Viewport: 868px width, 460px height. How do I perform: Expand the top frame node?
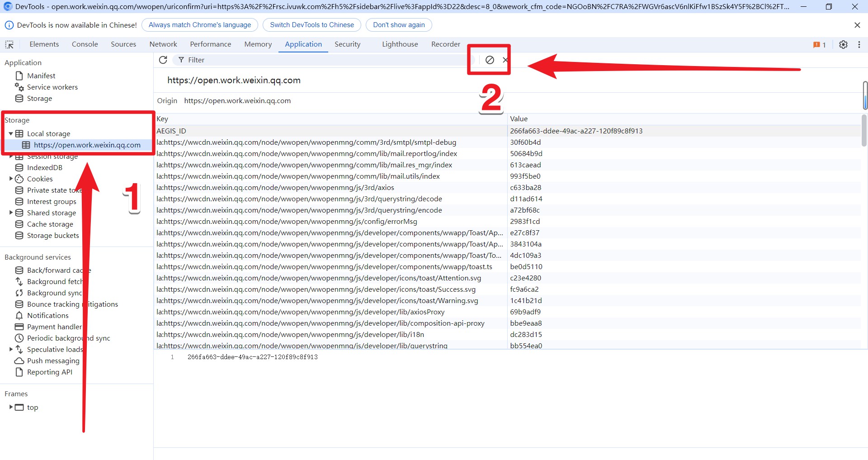click(11, 407)
